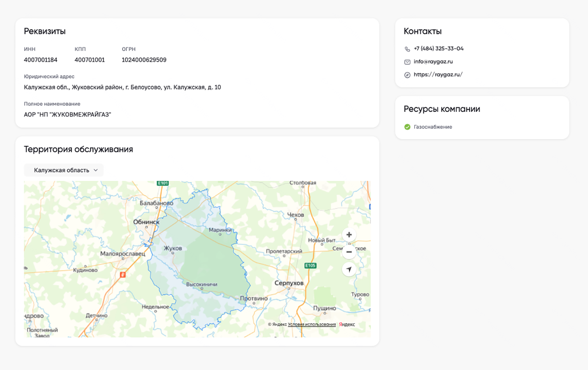588x370 pixels.
Task: Click the Полное наименование field label
Action: coord(52,104)
